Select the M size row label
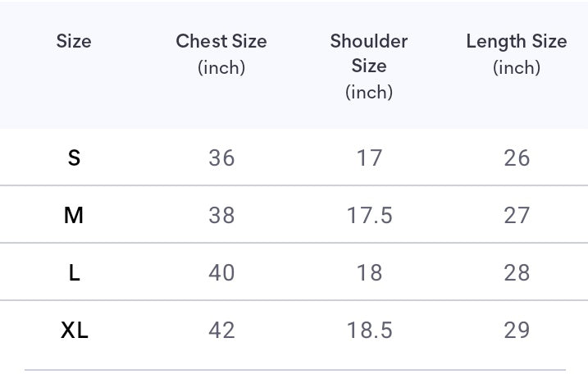 pos(74,215)
